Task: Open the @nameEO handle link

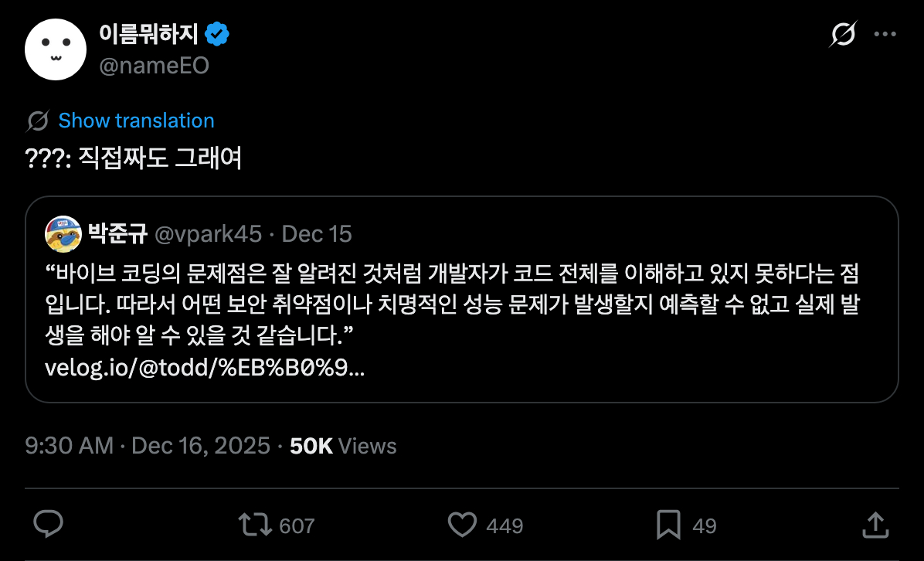Action: click(x=154, y=66)
